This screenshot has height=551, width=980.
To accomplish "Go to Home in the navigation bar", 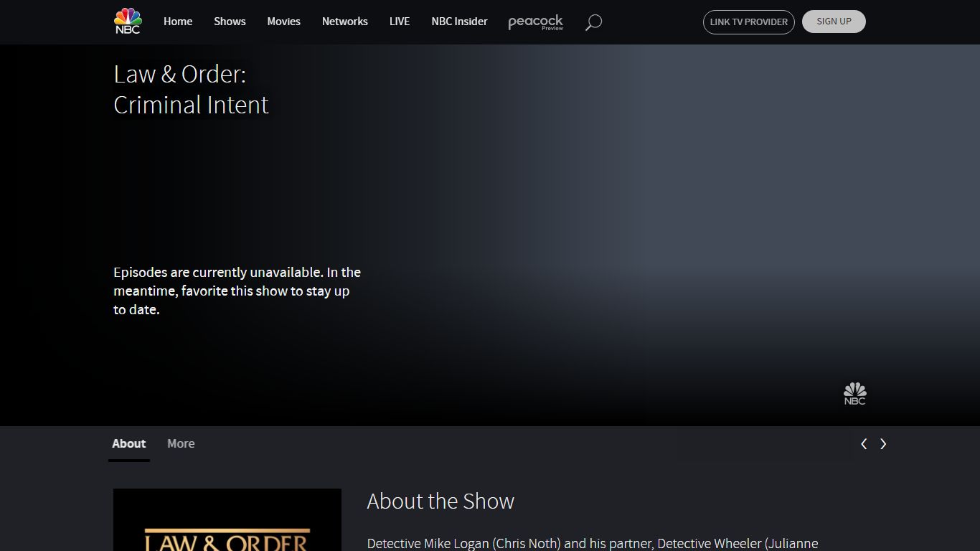I will point(178,22).
